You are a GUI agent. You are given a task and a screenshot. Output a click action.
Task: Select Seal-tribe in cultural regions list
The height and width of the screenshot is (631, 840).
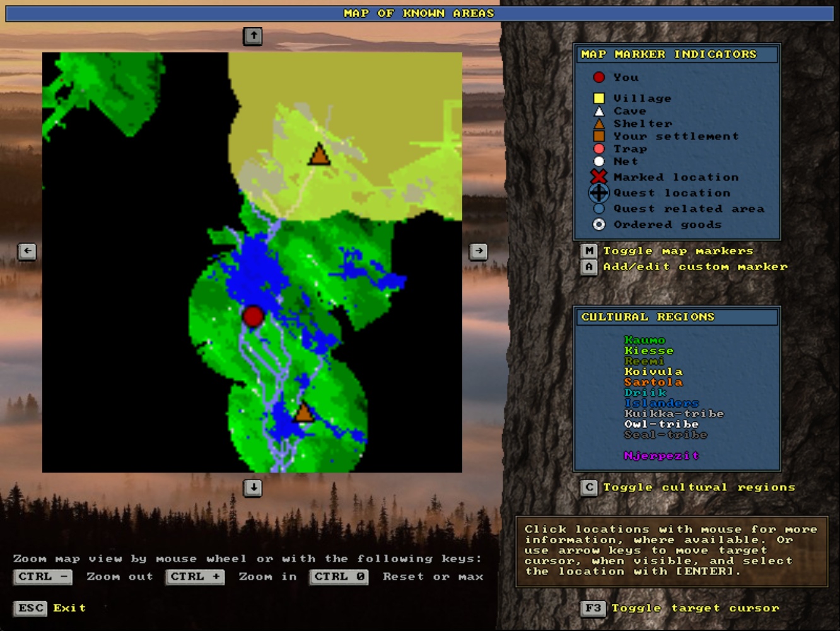(665, 435)
